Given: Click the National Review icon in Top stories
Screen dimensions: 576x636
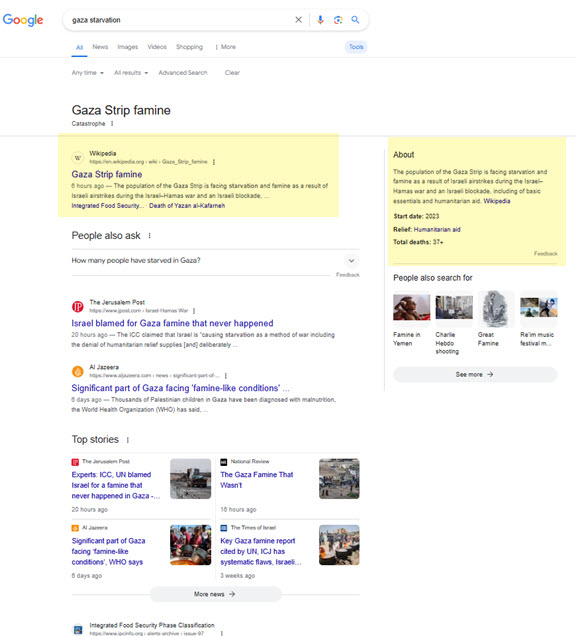Looking at the screenshot, I should [x=224, y=462].
